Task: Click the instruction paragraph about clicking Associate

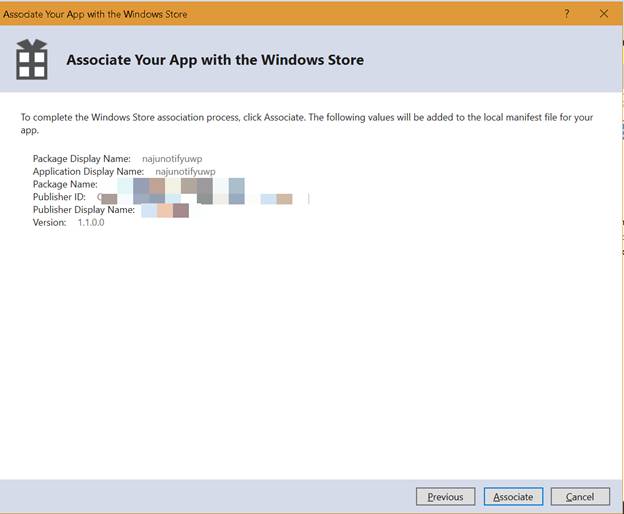Action: click(307, 124)
